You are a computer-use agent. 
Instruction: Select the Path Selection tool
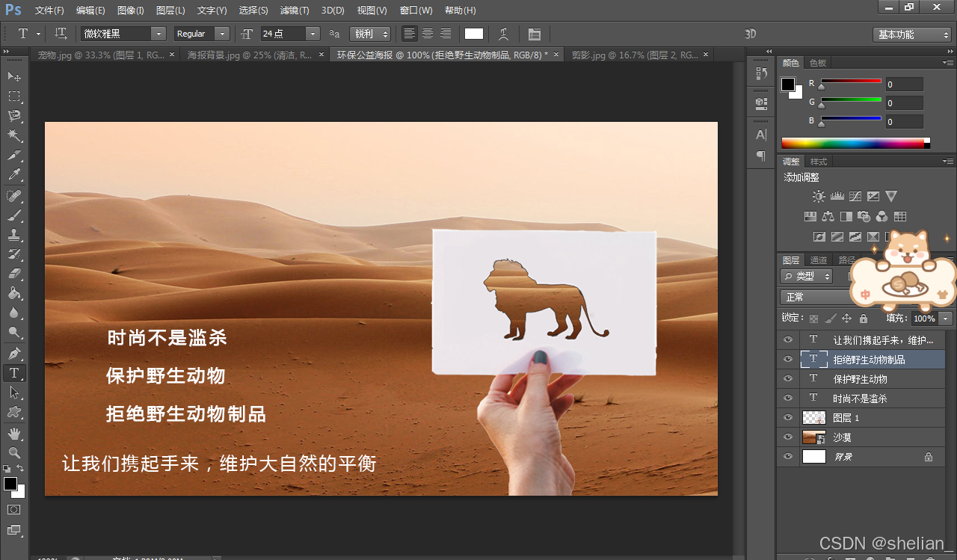point(14,392)
